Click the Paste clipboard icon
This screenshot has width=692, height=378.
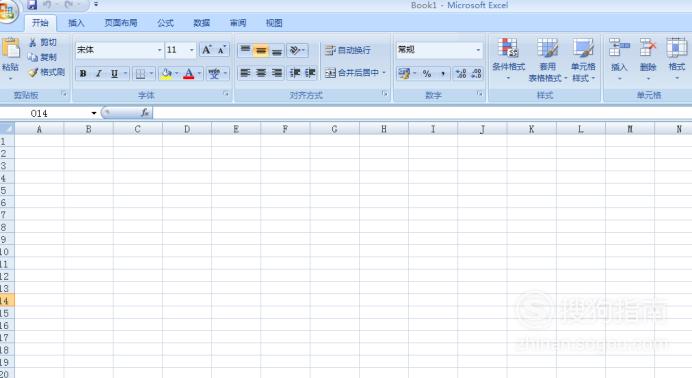coord(10,49)
